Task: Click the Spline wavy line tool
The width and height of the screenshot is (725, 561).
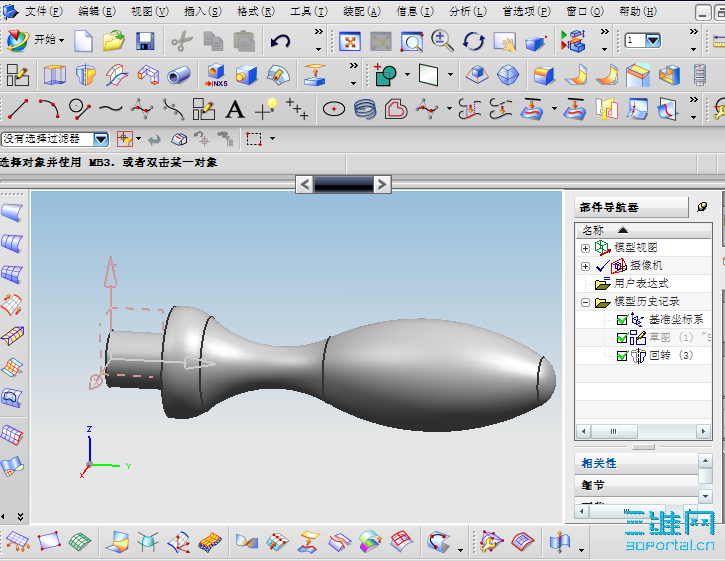Action: [x=111, y=109]
